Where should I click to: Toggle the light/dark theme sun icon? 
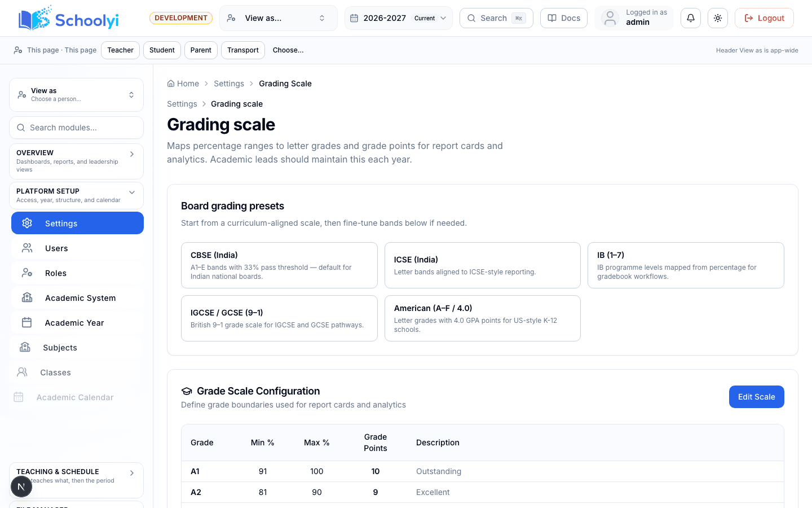click(x=718, y=18)
